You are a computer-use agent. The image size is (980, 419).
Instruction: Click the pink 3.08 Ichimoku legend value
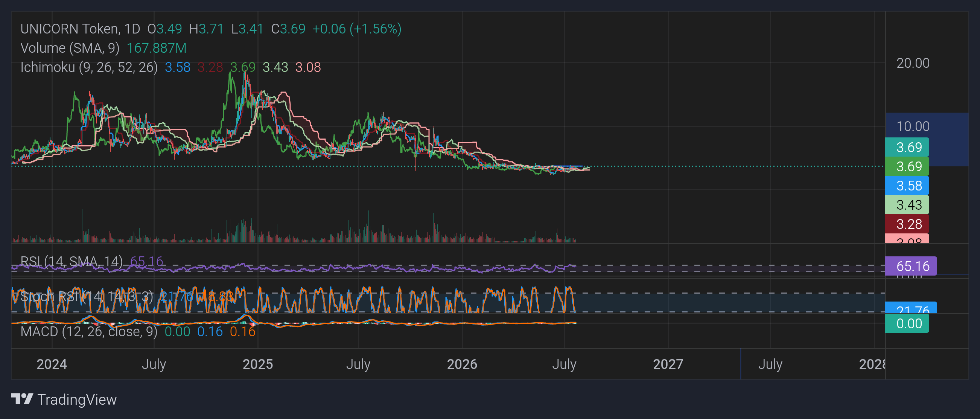(x=308, y=67)
